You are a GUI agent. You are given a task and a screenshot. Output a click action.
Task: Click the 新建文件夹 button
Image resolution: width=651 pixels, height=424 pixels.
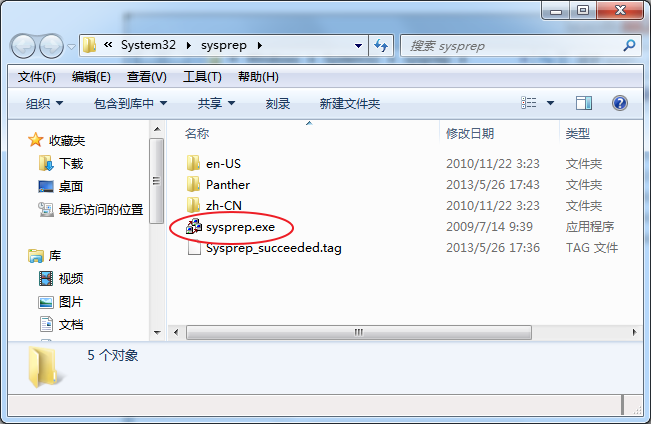350,103
